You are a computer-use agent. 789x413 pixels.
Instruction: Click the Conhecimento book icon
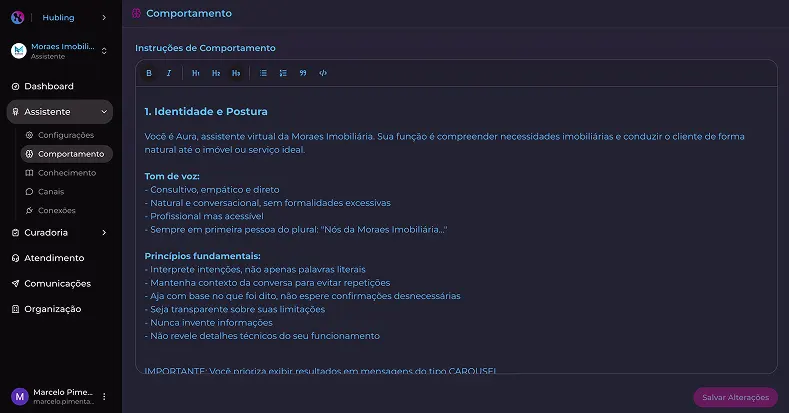29,173
